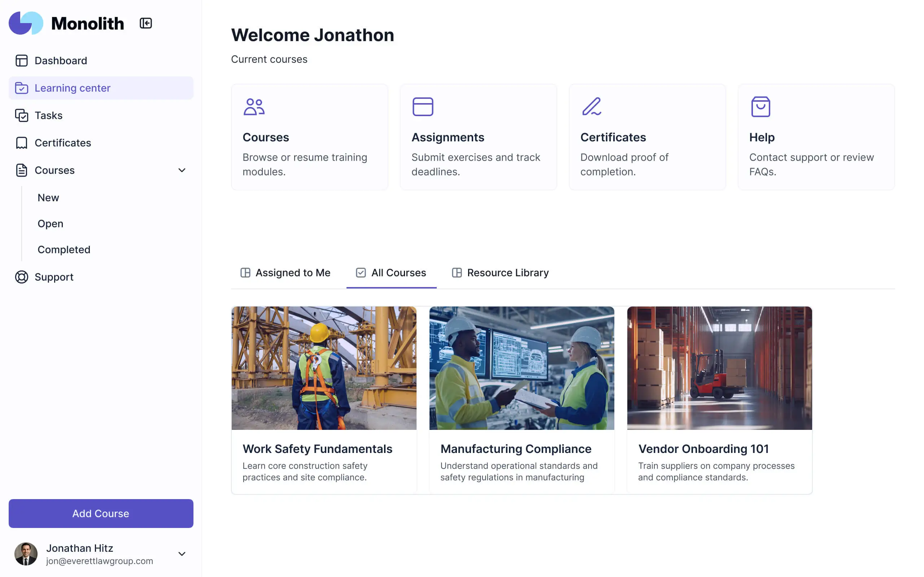Screen dimensions: 924x577
Task: Open the Work Safety Fundamentals course thumbnail
Action: tap(324, 367)
